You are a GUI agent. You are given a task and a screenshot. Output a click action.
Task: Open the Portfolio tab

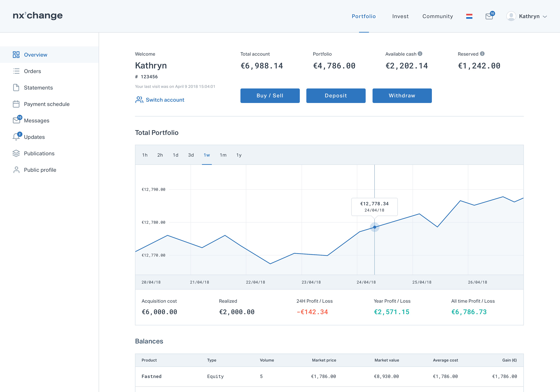coord(364,16)
